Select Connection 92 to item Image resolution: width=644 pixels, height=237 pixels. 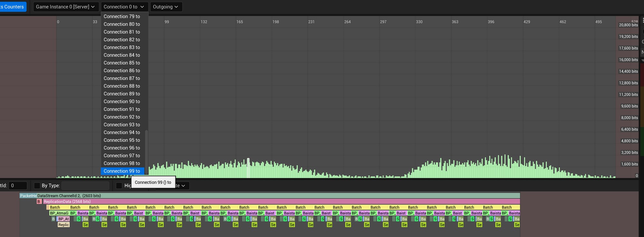pos(122,117)
